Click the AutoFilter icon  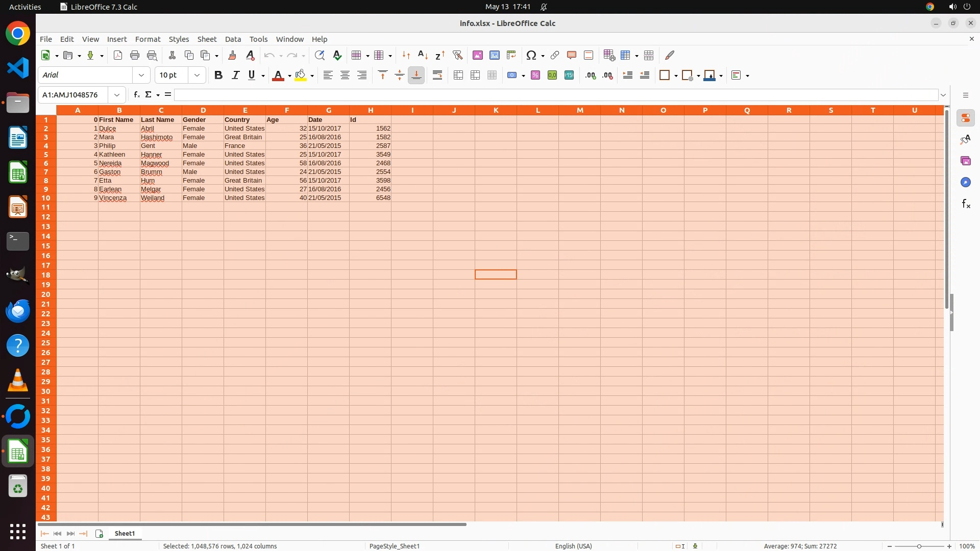(457, 55)
